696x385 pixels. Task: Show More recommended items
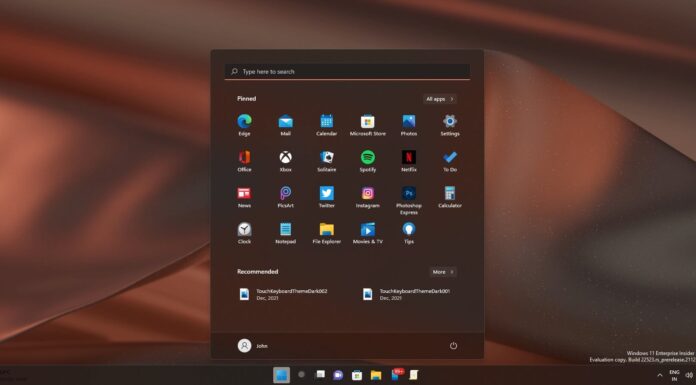point(443,272)
